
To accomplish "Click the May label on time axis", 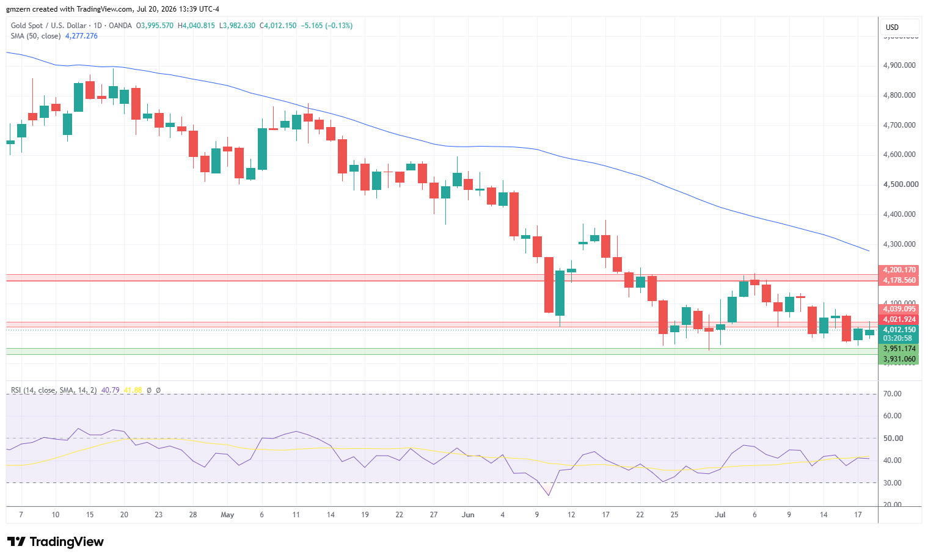I will pos(227,515).
